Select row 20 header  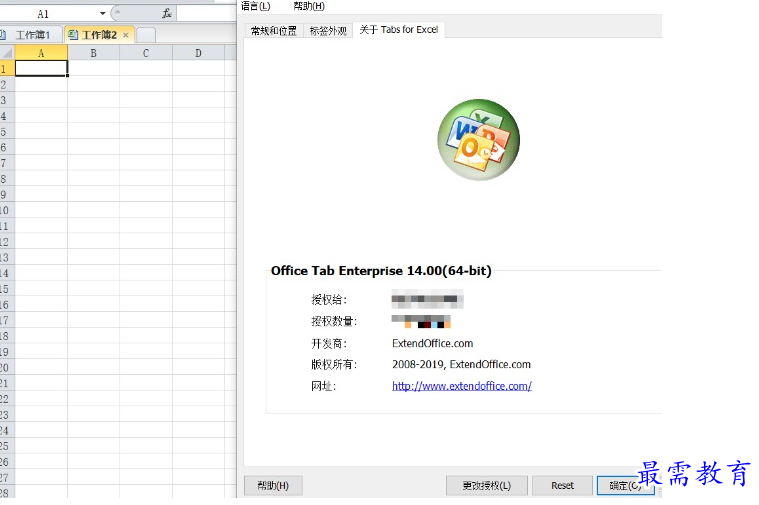(x=7, y=367)
